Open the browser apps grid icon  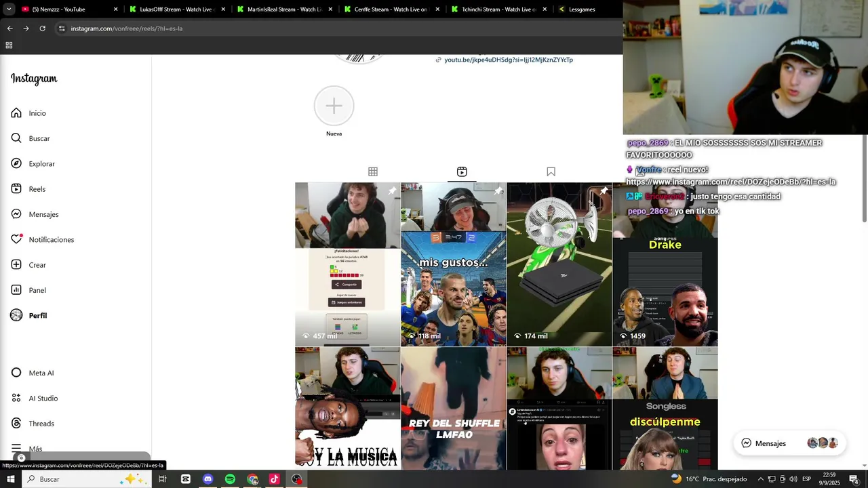(9, 45)
